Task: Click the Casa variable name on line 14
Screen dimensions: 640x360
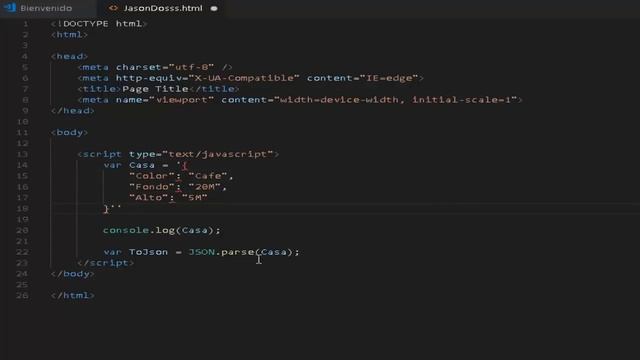Action: click(x=142, y=165)
